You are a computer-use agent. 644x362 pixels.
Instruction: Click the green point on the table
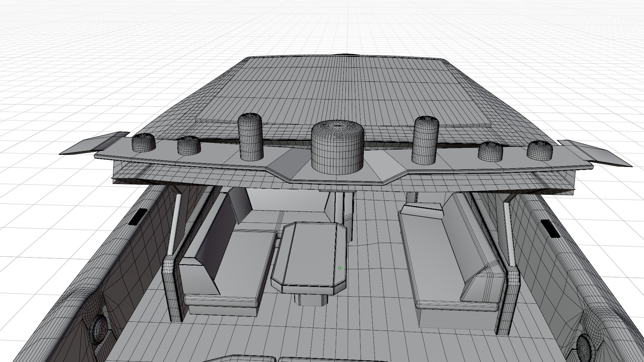(x=340, y=268)
